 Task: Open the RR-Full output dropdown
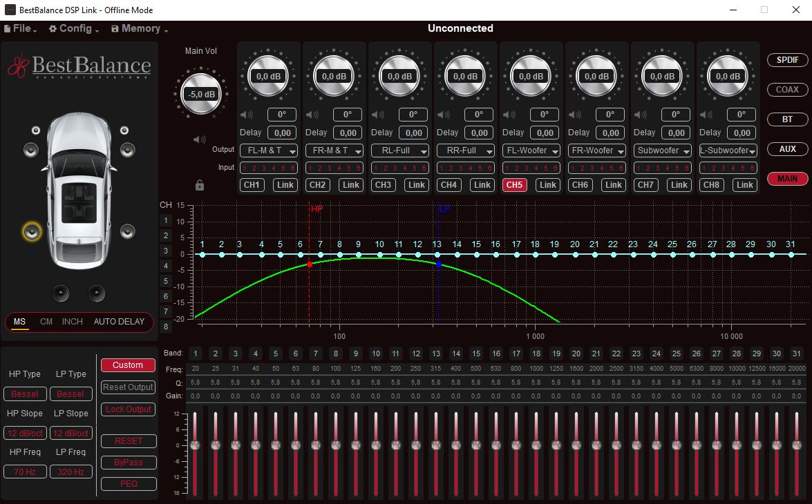[465, 151]
